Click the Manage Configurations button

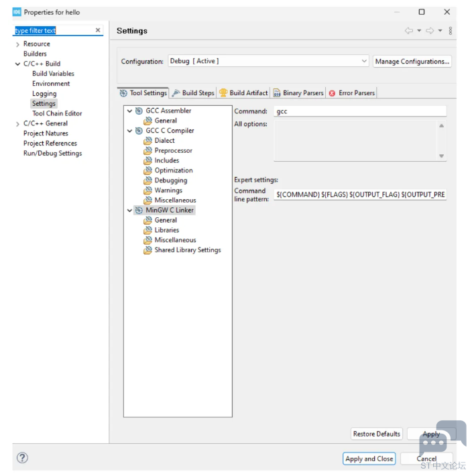tap(412, 61)
